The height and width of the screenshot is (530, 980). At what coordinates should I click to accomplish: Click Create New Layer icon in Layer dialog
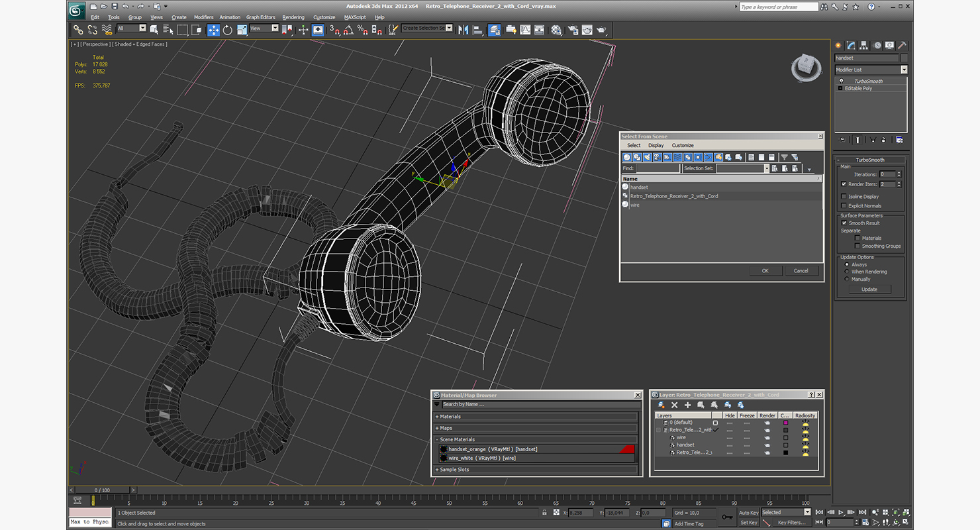(661, 405)
